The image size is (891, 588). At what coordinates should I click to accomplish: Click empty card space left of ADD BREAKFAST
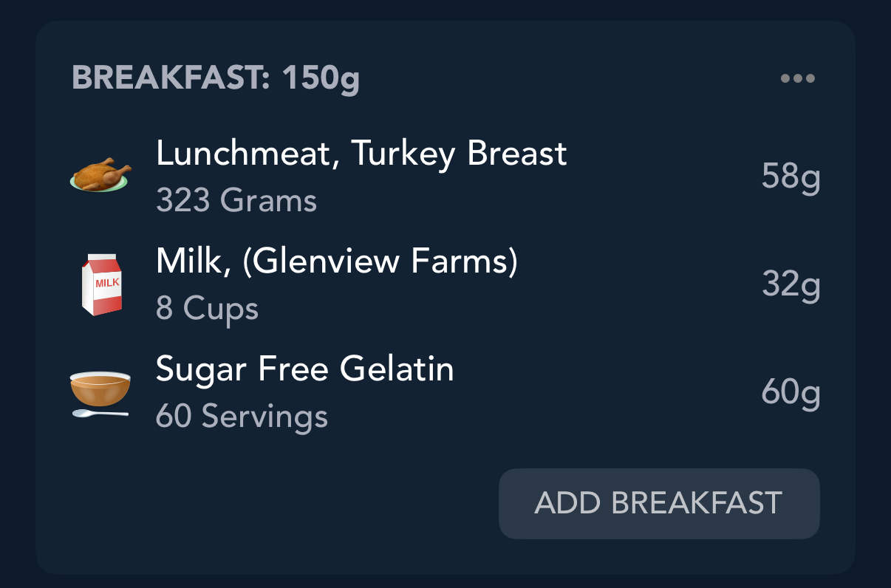tap(281, 504)
